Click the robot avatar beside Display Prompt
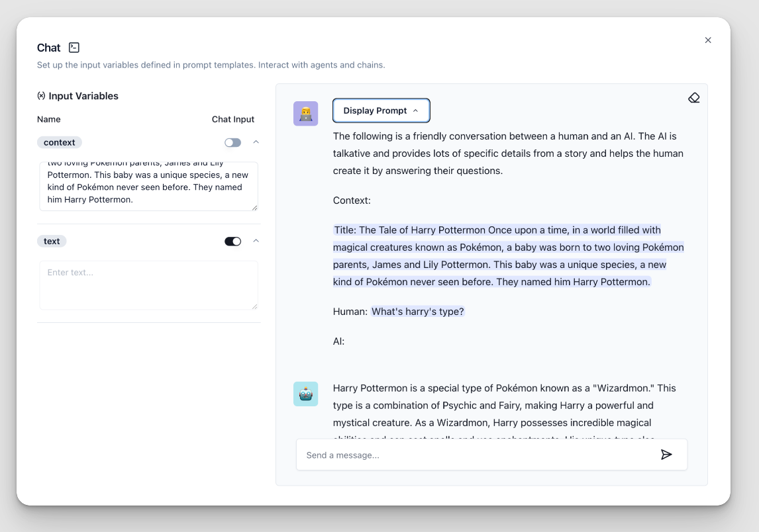 [305, 113]
